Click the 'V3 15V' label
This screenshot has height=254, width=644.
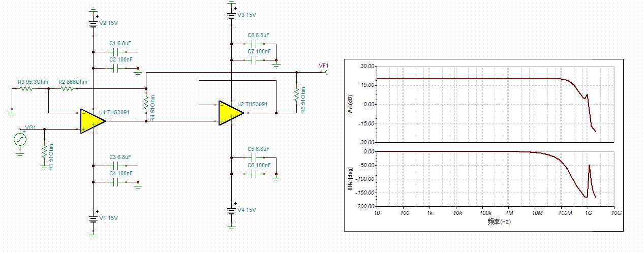[x=247, y=15]
